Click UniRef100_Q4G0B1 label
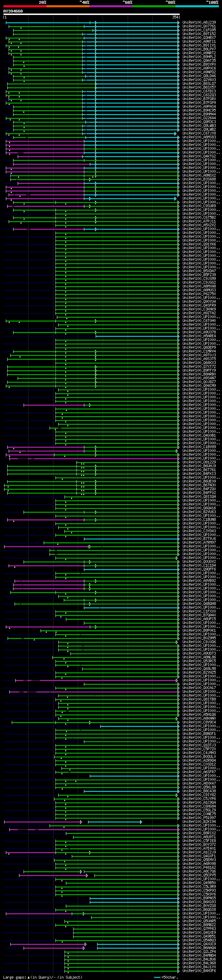 [199, 436]
